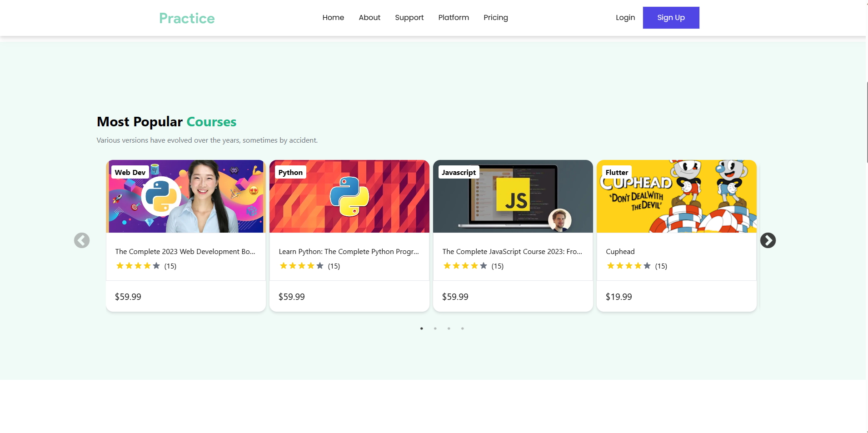The width and height of the screenshot is (868, 433).
Task: Select the last carousel pagination dot
Action: click(463, 328)
